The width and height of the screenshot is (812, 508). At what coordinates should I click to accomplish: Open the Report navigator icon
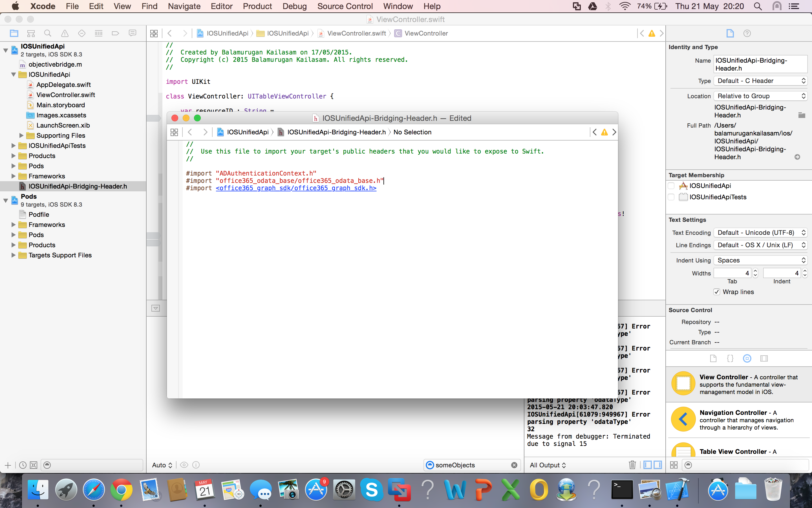click(133, 33)
